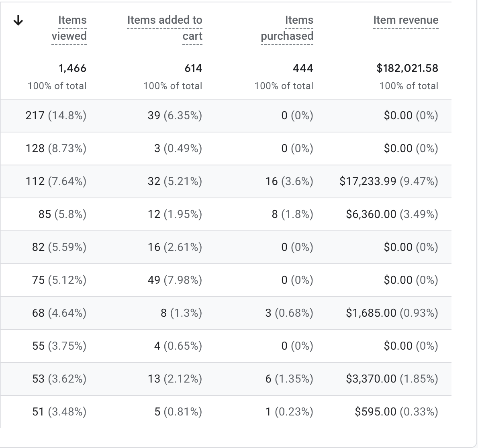478x448 pixels.
Task: Click the Item revenue column header
Action: point(406,20)
